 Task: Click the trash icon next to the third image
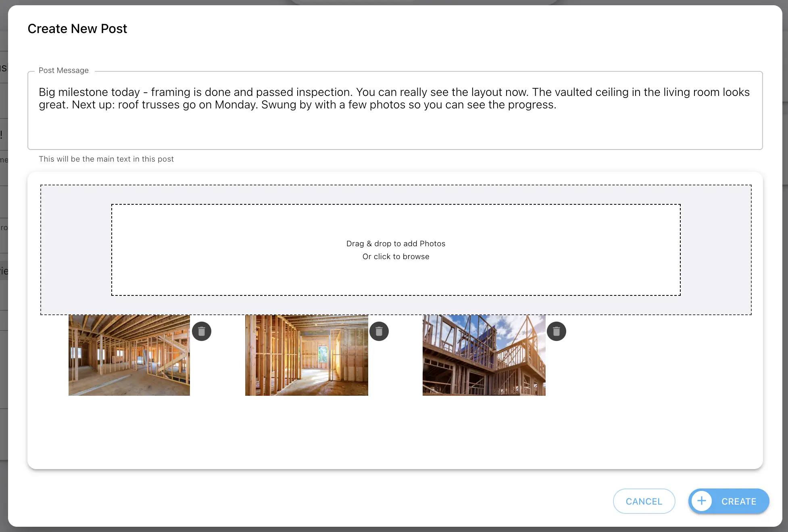coord(557,331)
